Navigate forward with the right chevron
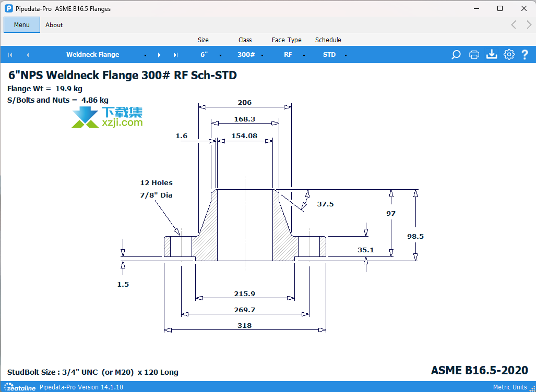This screenshot has height=392, width=536. (x=529, y=25)
